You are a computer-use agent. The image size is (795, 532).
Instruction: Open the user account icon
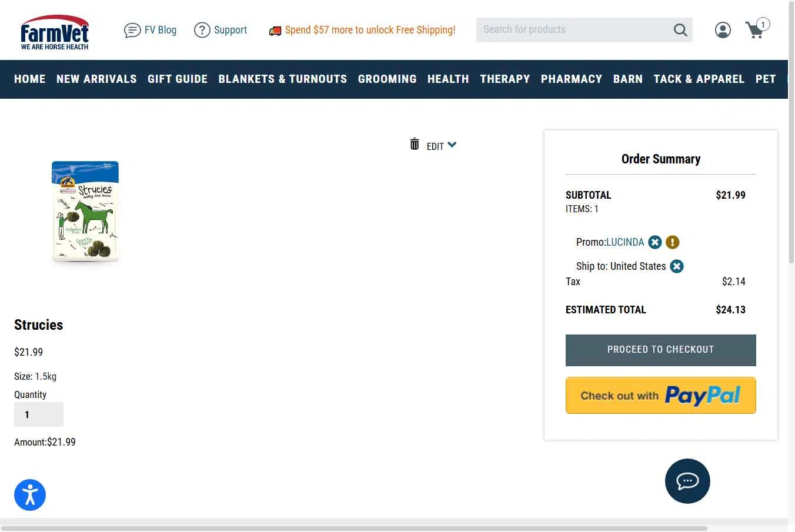click(x=723, y=30)
